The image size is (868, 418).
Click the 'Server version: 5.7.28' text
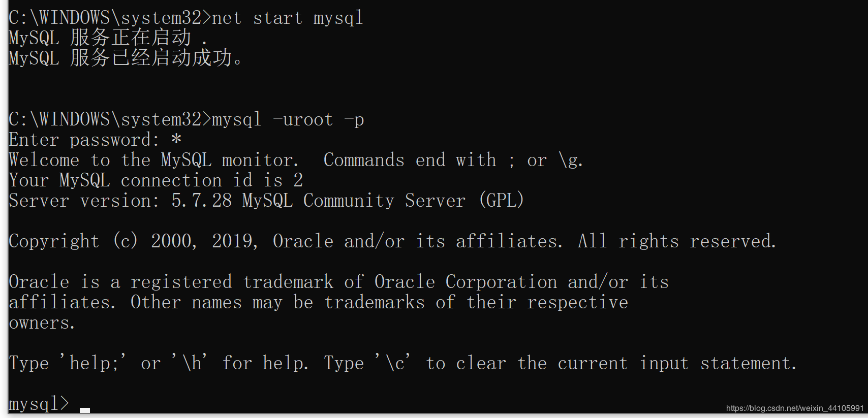pos(120,201)
